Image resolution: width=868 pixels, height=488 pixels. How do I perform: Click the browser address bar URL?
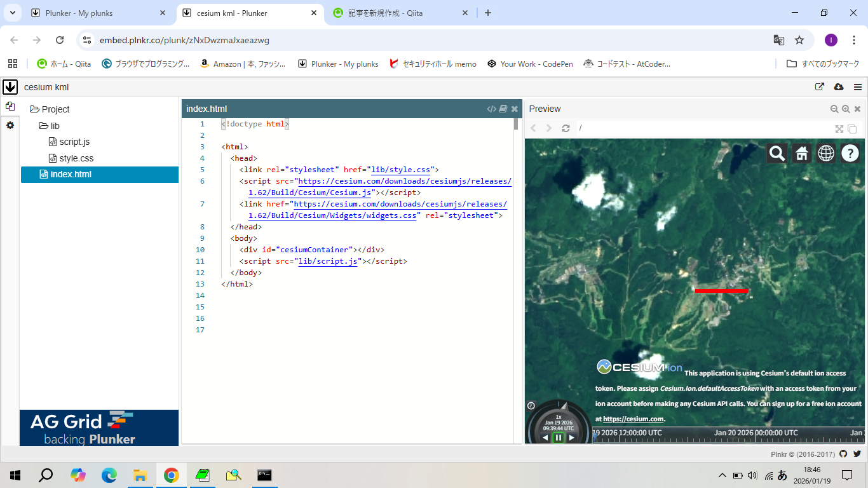(184, 40)
